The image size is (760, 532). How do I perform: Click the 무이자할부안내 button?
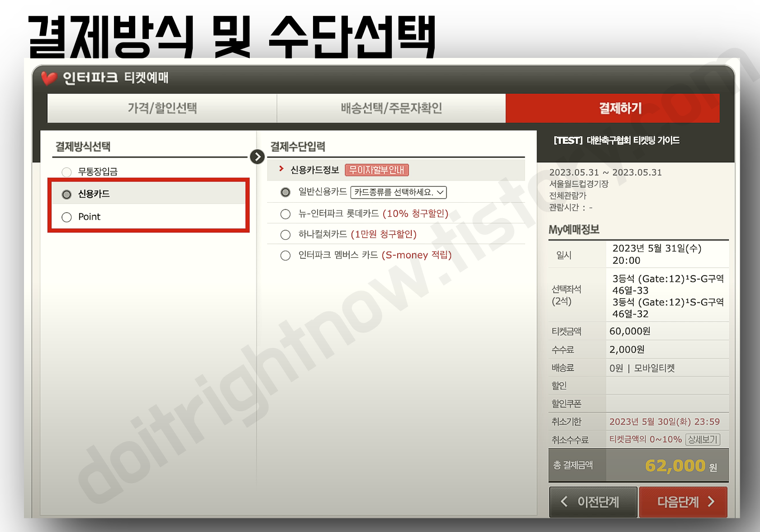tap(377, 170)
